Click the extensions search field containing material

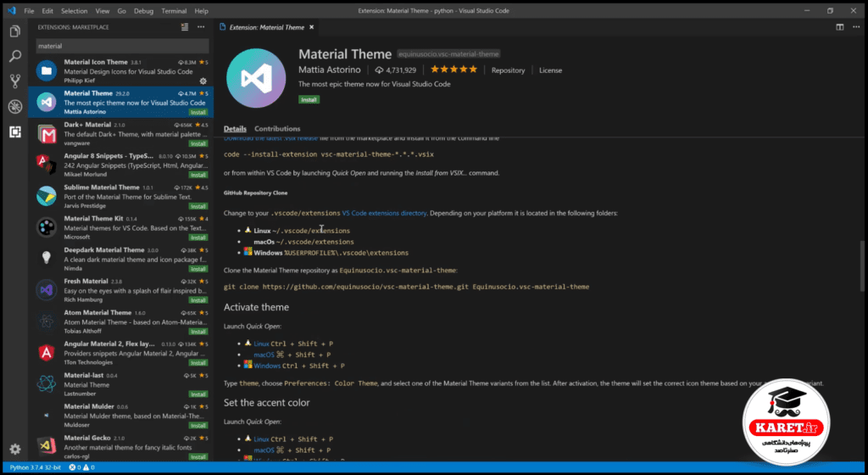[122, 46]
